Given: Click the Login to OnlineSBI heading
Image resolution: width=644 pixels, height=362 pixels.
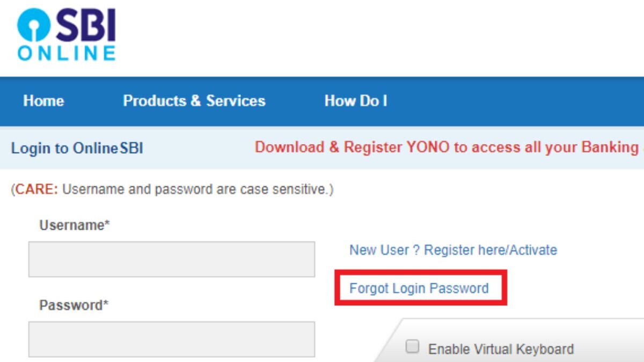Looking at the screenshot, I should (77, 148).
